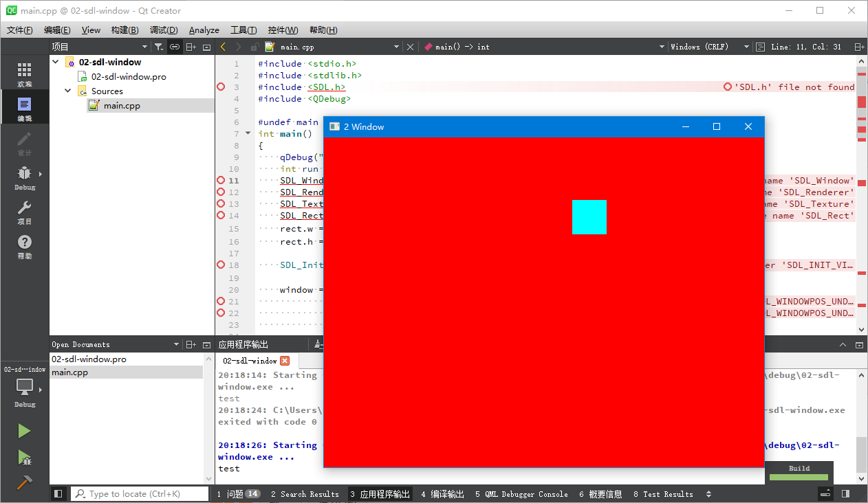Click the green Build progress bar
The width and height of the screenshot is (868, 503).
(799, 477)
